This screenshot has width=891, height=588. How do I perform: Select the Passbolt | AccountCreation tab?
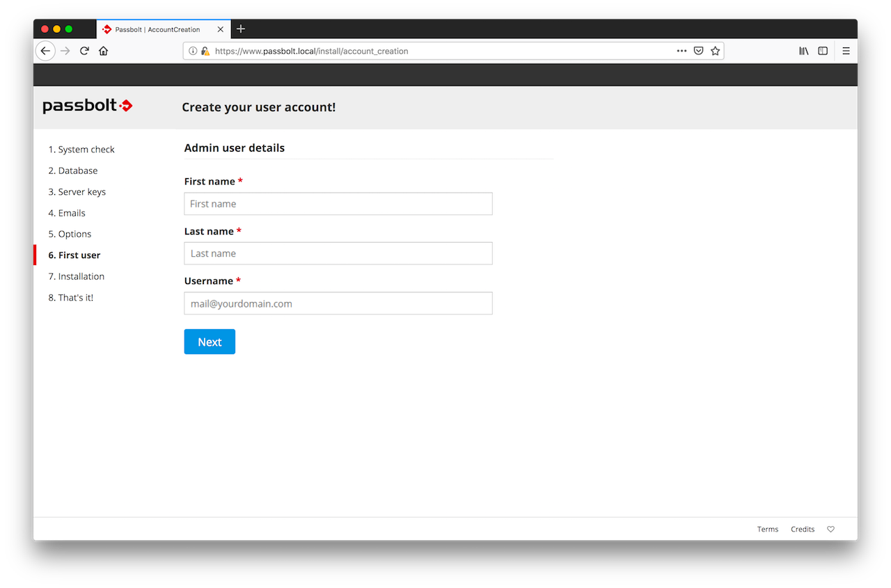tap(163, 29)
